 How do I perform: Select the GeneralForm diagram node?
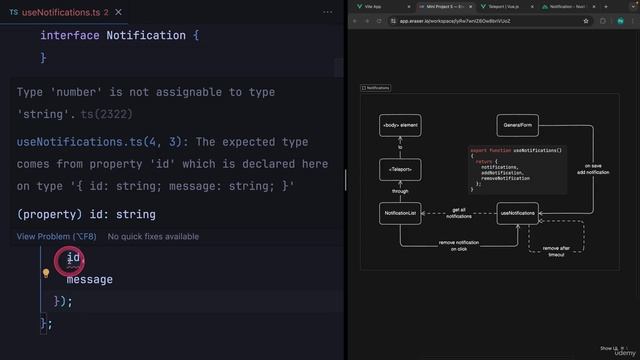pos(518,125)
